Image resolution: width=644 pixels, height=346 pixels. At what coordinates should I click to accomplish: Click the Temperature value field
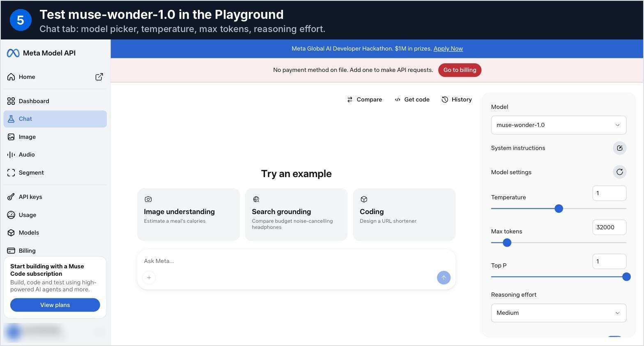click(x=609, y=193)
